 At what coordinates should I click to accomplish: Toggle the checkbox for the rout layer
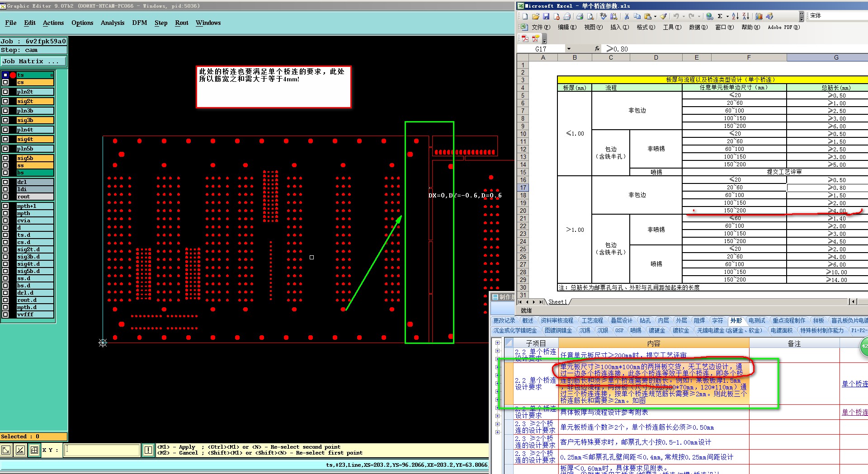tap(6, 197)
